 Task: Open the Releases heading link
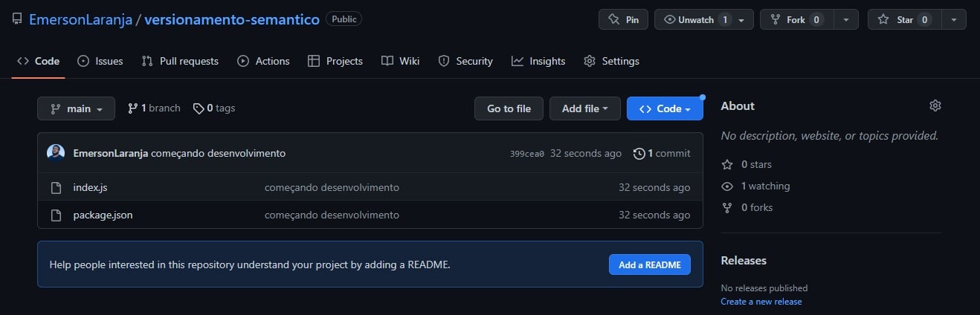pyautogui.click(x=744, y=260)
